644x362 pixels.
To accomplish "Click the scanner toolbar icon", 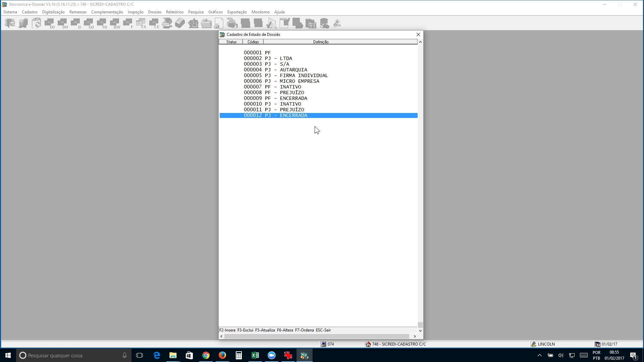I will tap(167, 23).
